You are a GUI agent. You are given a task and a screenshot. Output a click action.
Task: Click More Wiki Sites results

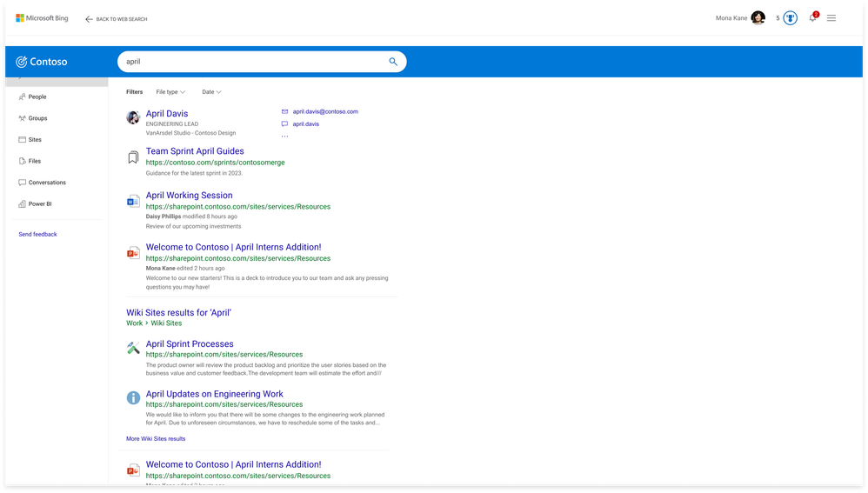click(156, 439)
